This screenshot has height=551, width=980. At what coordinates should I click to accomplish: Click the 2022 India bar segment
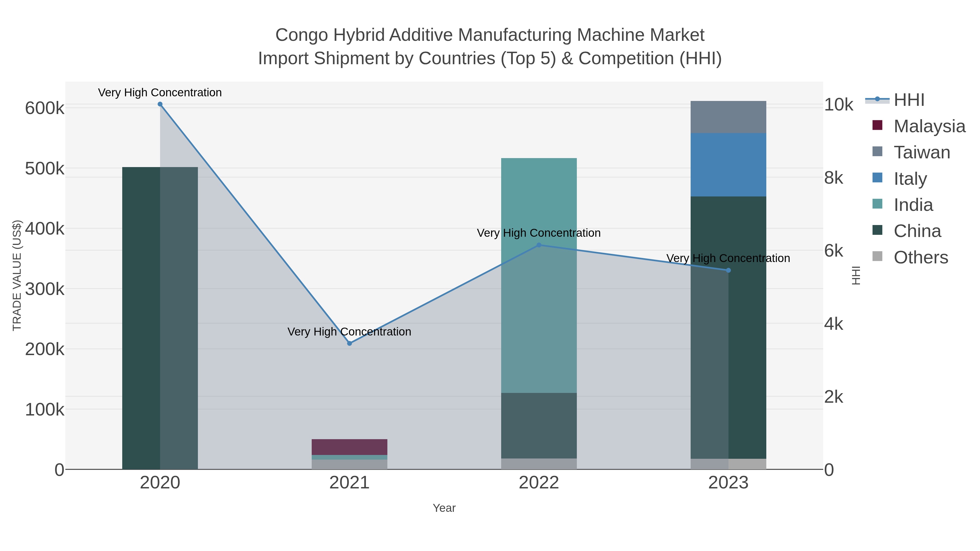(539, 276)
